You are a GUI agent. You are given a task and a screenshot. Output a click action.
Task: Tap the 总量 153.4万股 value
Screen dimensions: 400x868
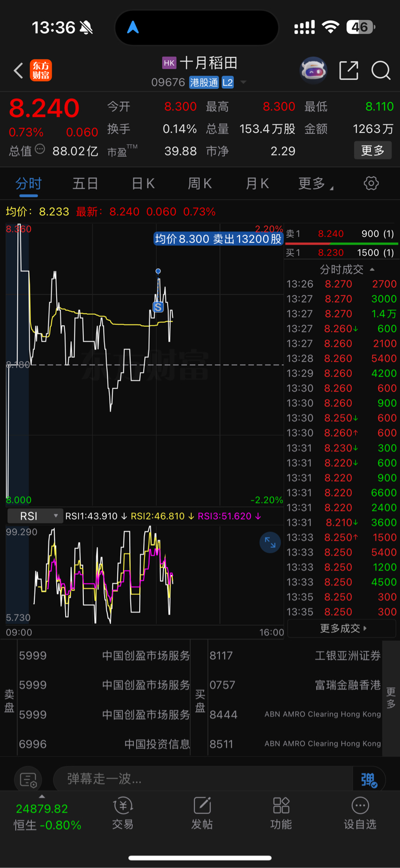pyautogui.click(x=267, y=129)
